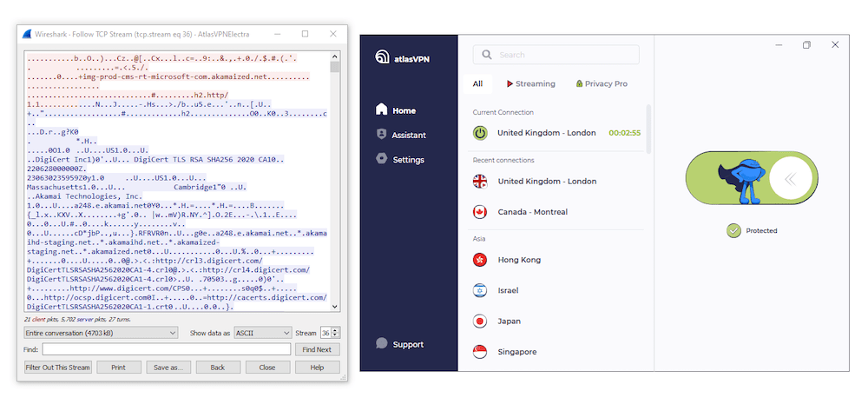Open Assistant via its shield icon
The width and height of the screenshot is (868, 411).
381,134
